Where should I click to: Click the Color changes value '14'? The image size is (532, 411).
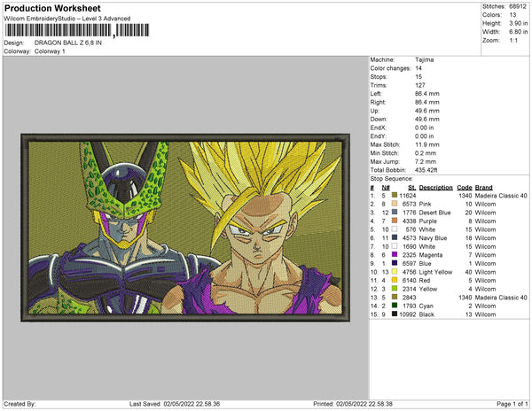pyautogui.click(x=419, y=68)
